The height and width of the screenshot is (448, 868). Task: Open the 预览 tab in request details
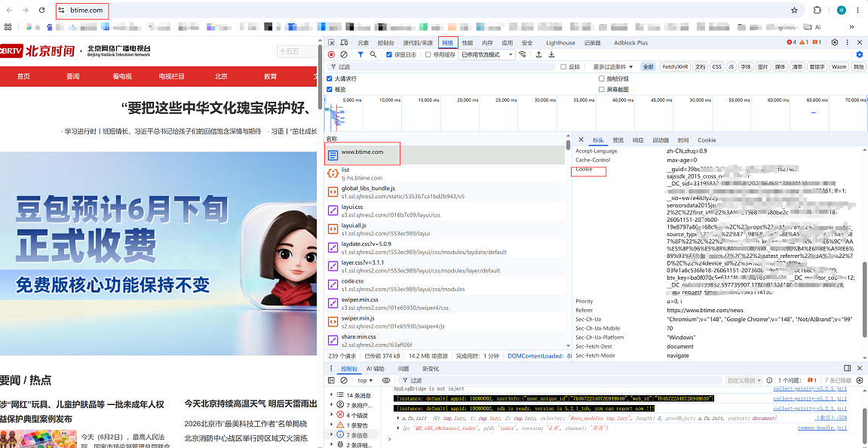coord(618,140)
